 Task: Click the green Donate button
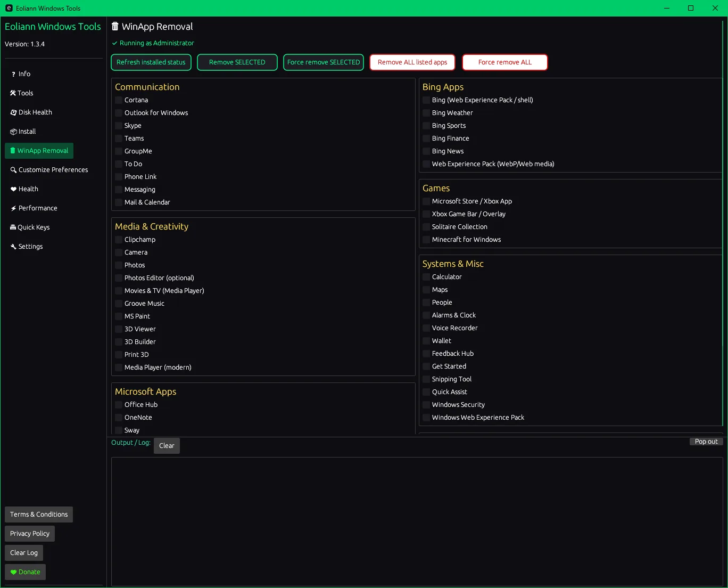click(x=25, y=572)
